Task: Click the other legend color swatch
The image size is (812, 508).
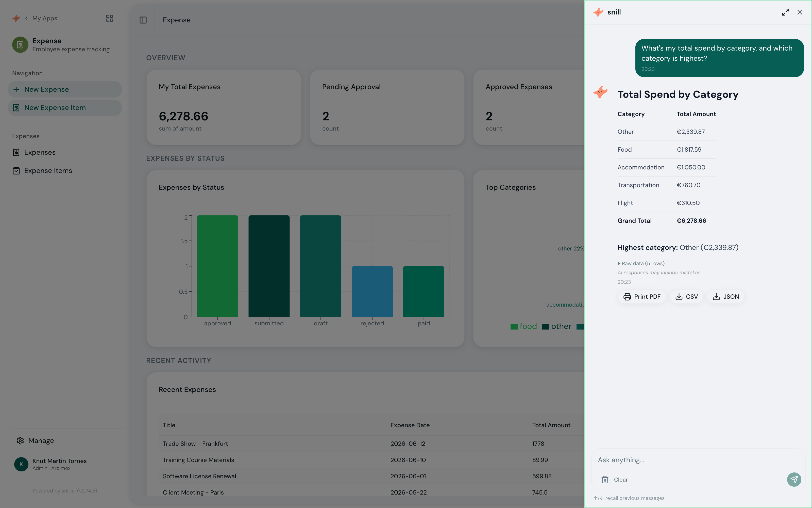Action: 546,327
